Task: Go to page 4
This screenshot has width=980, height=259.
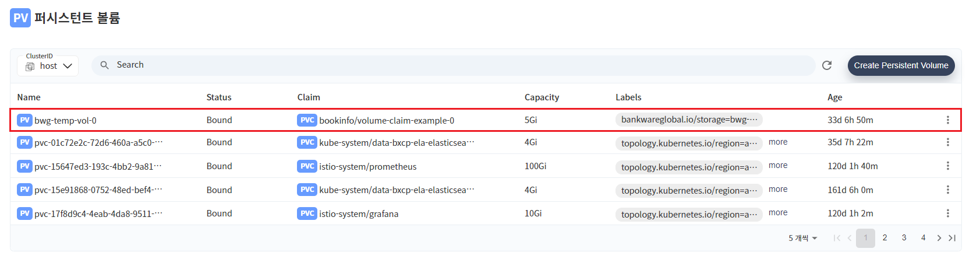Action: pos(923,238)
